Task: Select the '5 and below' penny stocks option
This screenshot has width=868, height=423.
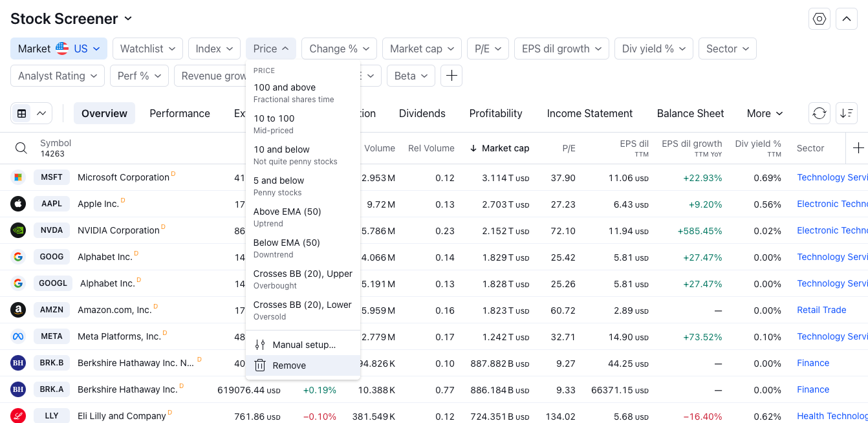Action: coord(303,186)
